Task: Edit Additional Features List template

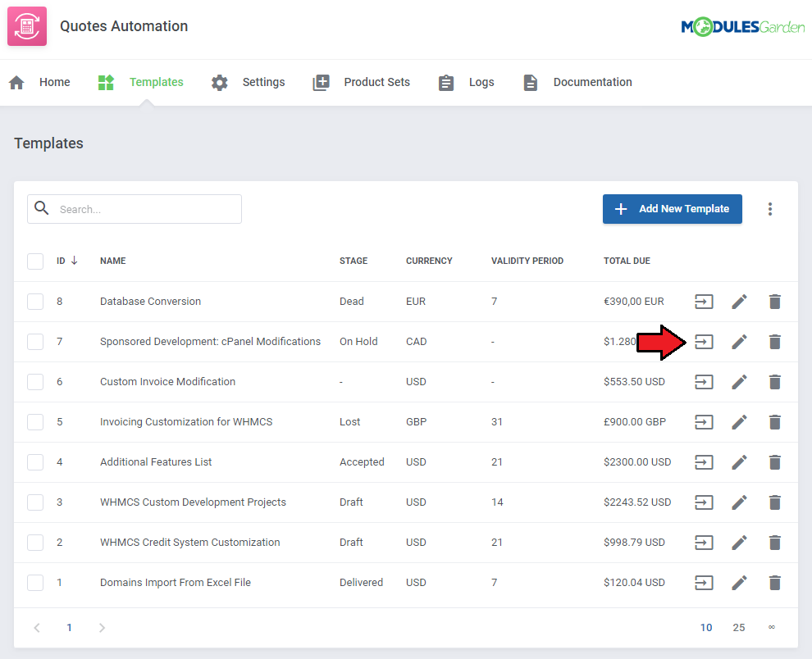Action: (739, 462)
